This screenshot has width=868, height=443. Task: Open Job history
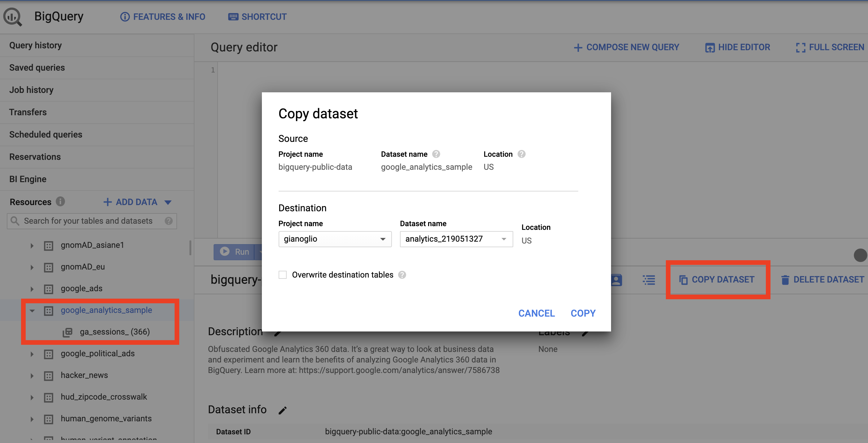31,90
